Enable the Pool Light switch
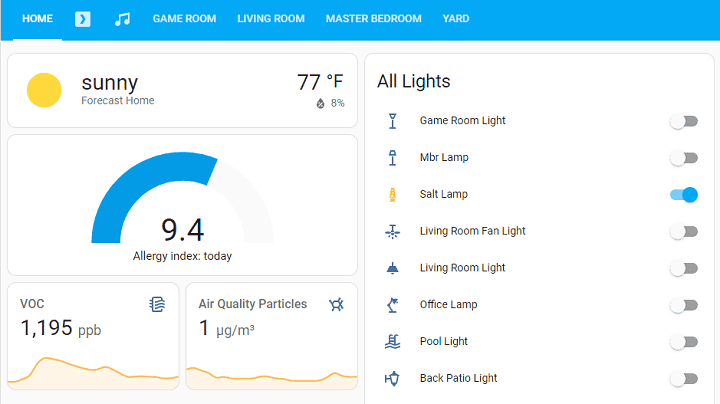Image resolution: width=720 pixels, height=404 pixels. [684, 342]
